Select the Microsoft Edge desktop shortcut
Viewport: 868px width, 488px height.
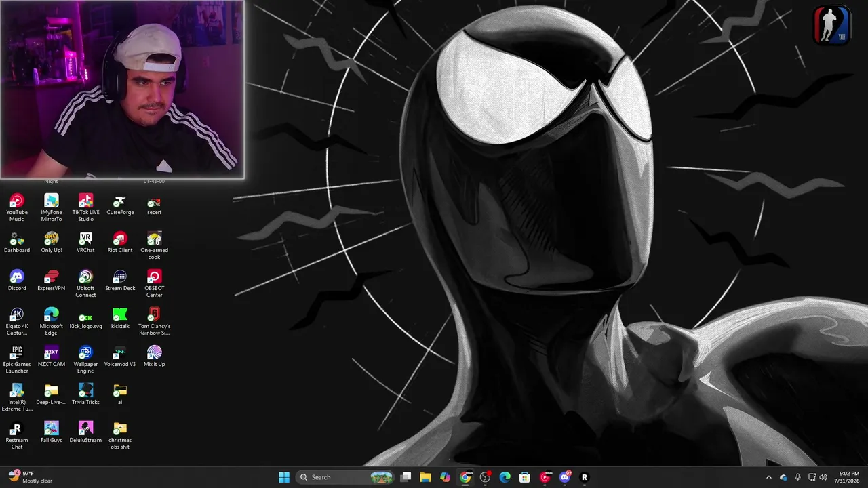(52, 321)
